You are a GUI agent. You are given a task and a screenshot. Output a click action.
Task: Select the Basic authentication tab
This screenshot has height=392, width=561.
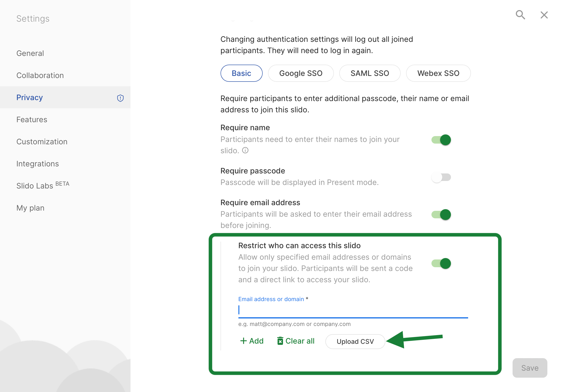pyautogui.click(x=241, y=73)
